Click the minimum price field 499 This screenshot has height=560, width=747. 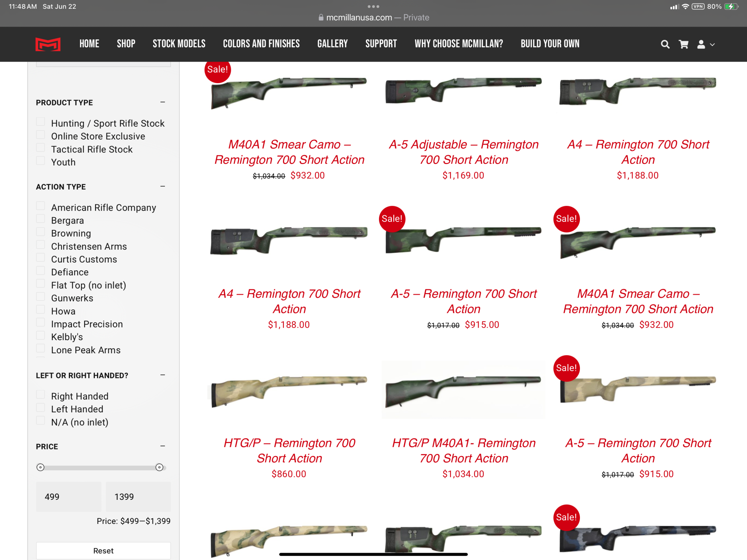click(x=69, y=497)
